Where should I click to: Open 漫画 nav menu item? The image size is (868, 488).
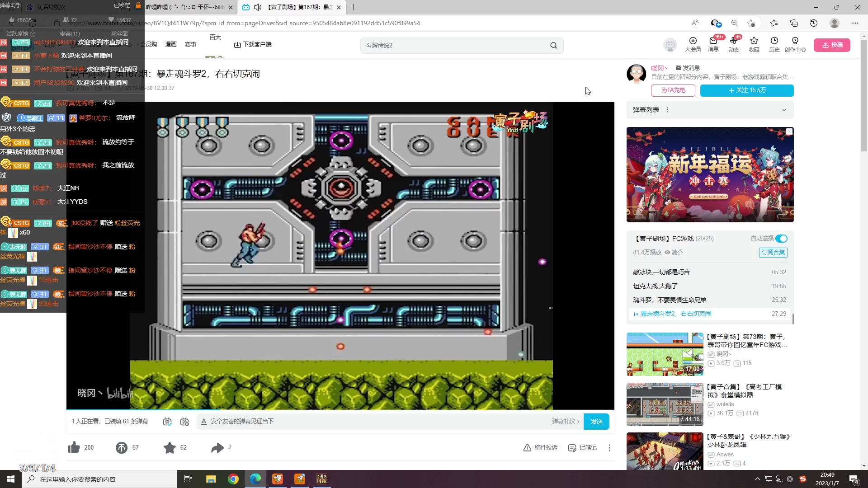tap(171, 44)
